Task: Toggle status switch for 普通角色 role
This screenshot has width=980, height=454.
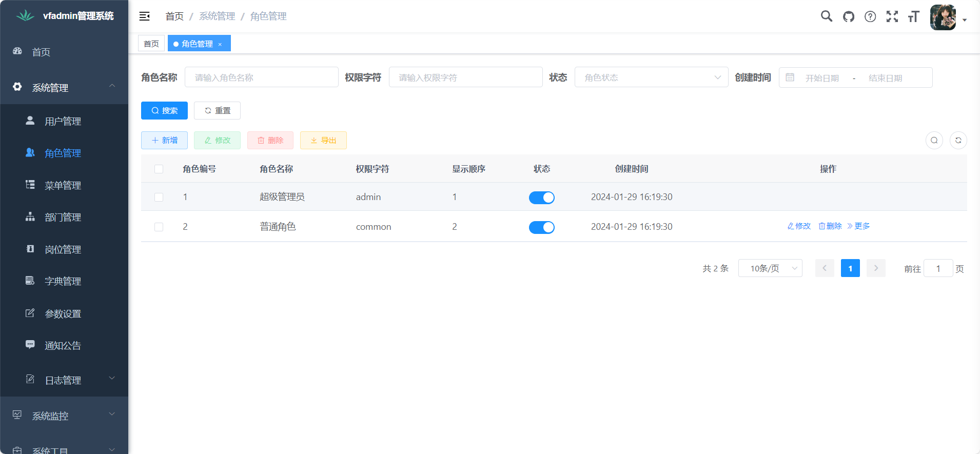Action: click(x=541, y=227)
